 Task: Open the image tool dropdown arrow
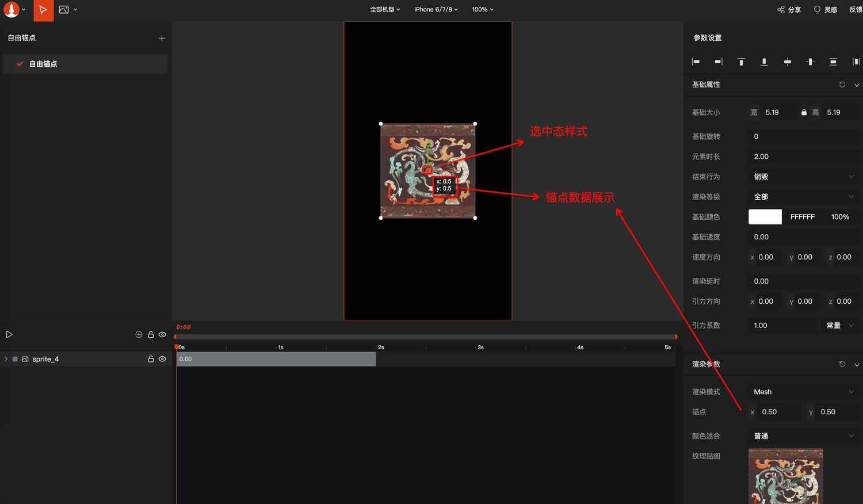pyautogui.click(x=75, y=10)
